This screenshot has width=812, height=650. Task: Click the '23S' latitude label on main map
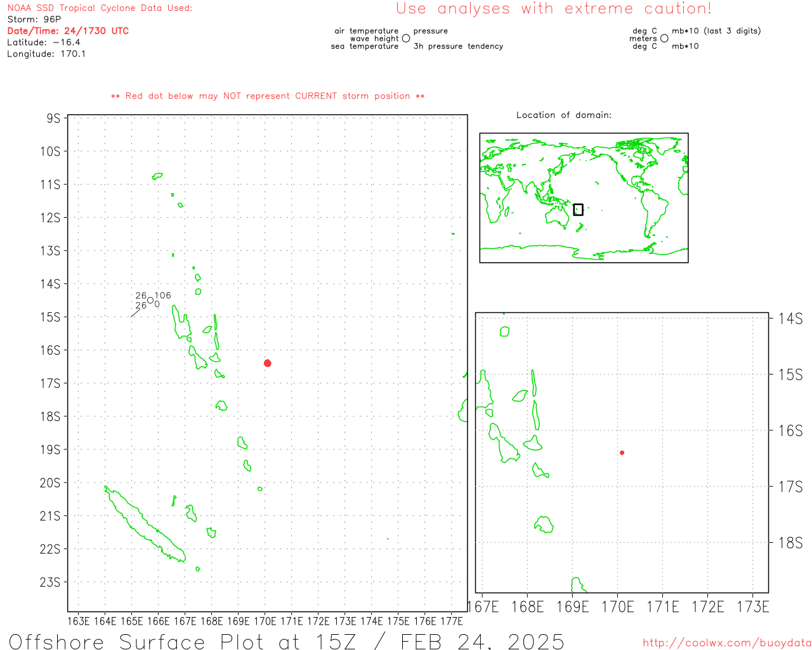click(x=50, y=582)
